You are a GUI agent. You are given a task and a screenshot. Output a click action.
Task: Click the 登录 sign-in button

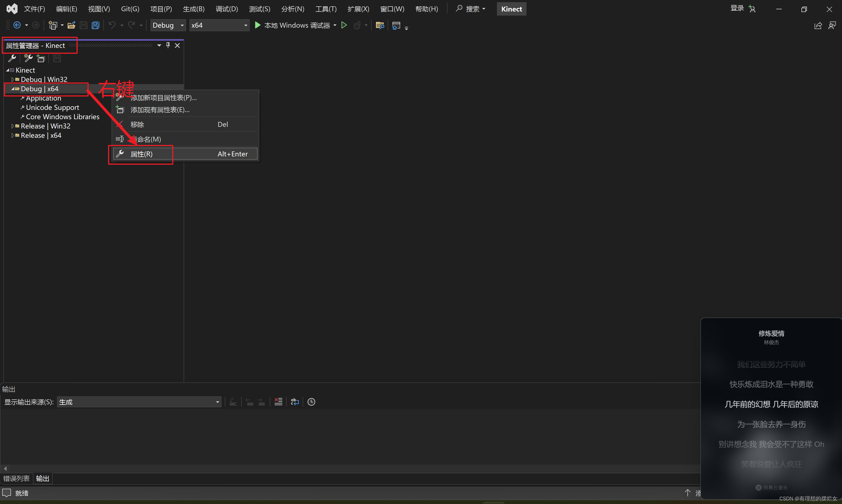737,8
